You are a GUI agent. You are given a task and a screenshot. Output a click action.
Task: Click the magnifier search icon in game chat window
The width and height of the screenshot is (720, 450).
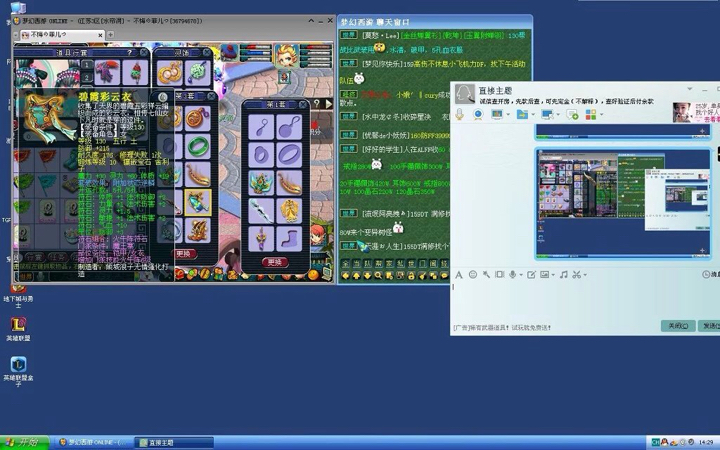tap(378, 276)
